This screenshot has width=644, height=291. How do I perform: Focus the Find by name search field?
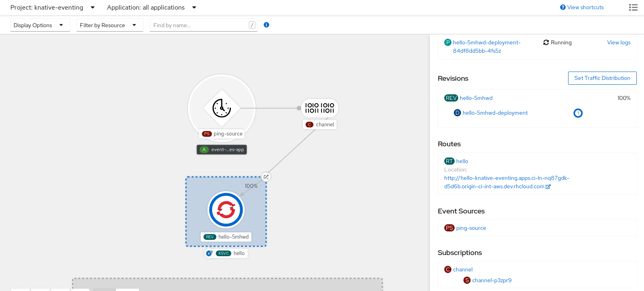(200, 25)
